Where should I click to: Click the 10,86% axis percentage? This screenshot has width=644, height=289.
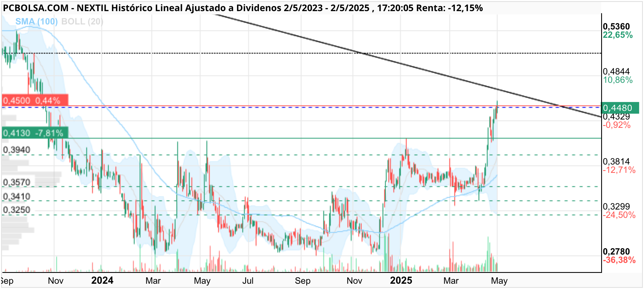[x=618, y=80]
